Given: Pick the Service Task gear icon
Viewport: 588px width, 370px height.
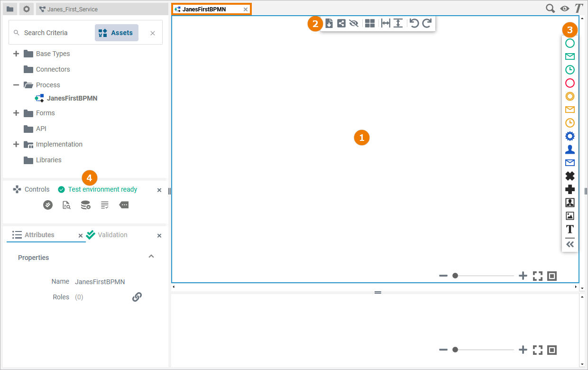Looking at the screenshot, I should 570,136.
